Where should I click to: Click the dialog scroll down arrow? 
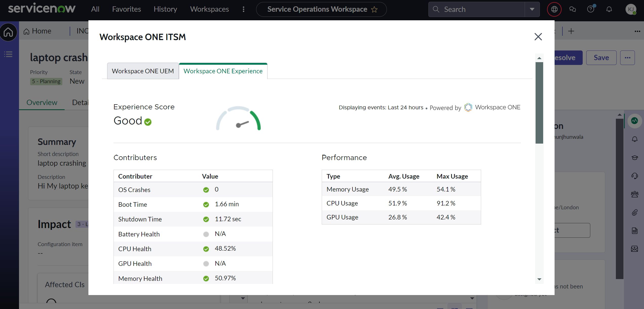[x=539, y=279]
